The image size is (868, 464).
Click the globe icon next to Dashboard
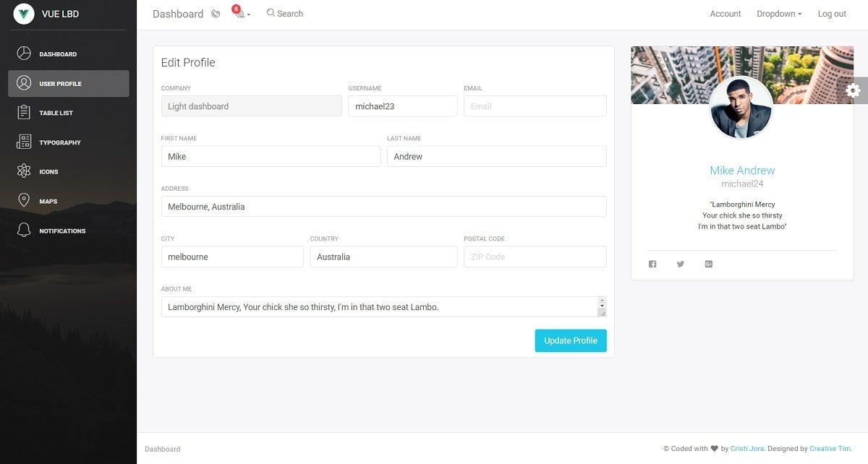pos(215,13)
